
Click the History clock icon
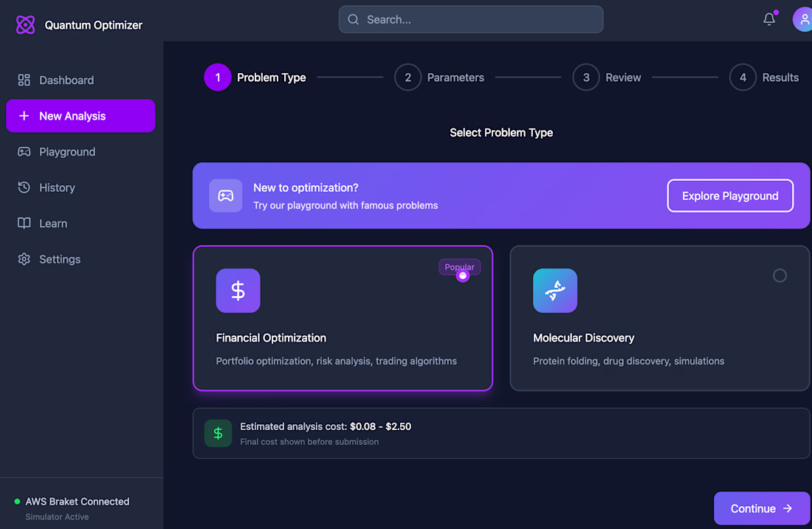click(24, 187)
